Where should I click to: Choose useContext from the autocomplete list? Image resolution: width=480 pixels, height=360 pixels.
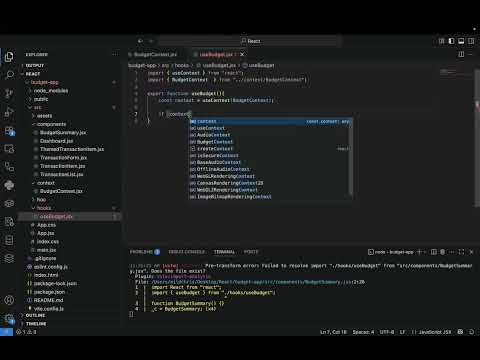coord(270,128)
